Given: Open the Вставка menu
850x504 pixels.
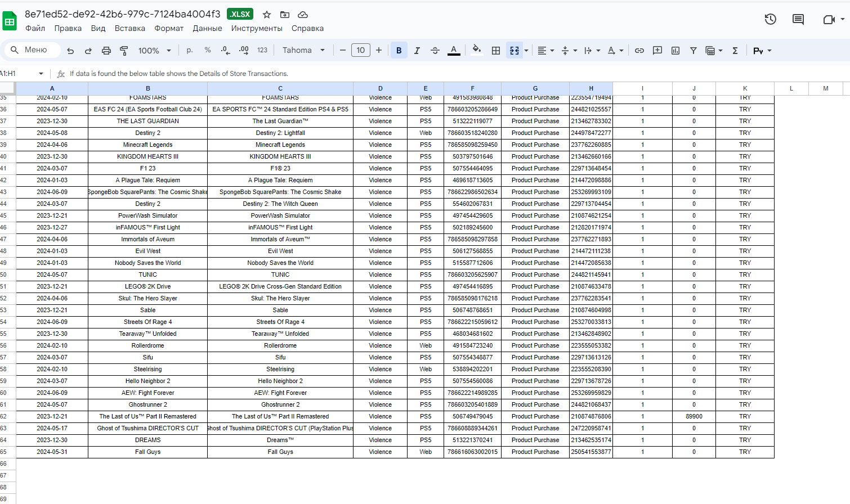Looking at the screenshot, I should click(130, 28).
